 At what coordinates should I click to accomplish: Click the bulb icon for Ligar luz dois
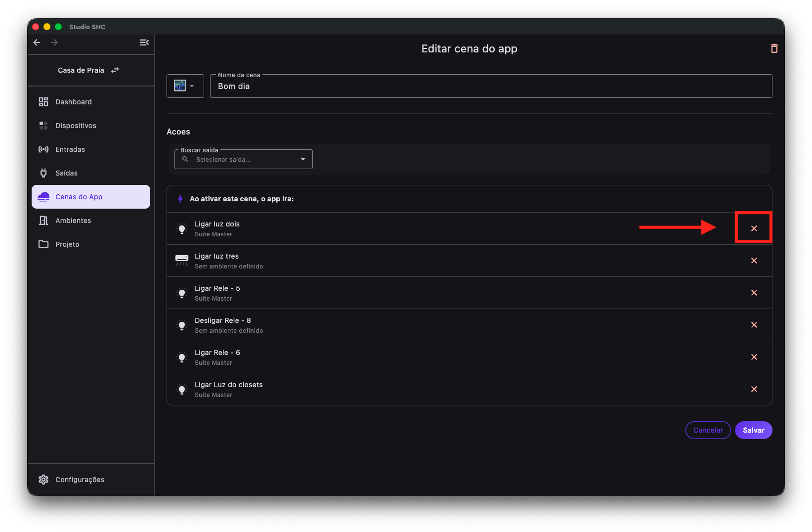click(x=182, y=228)
